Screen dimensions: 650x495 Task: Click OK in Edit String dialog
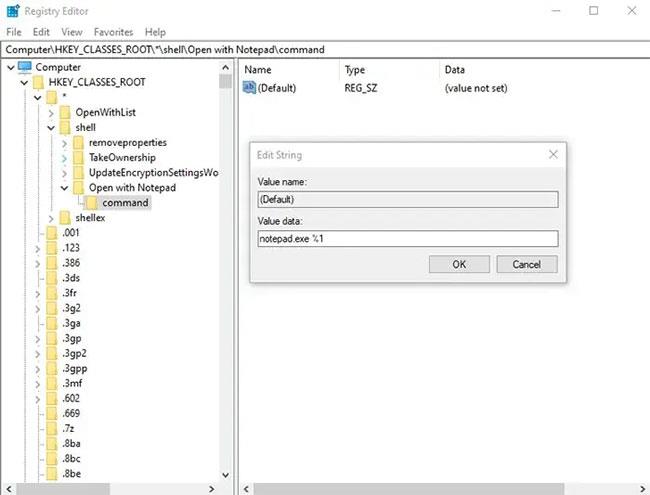click(x=459, y=264)
